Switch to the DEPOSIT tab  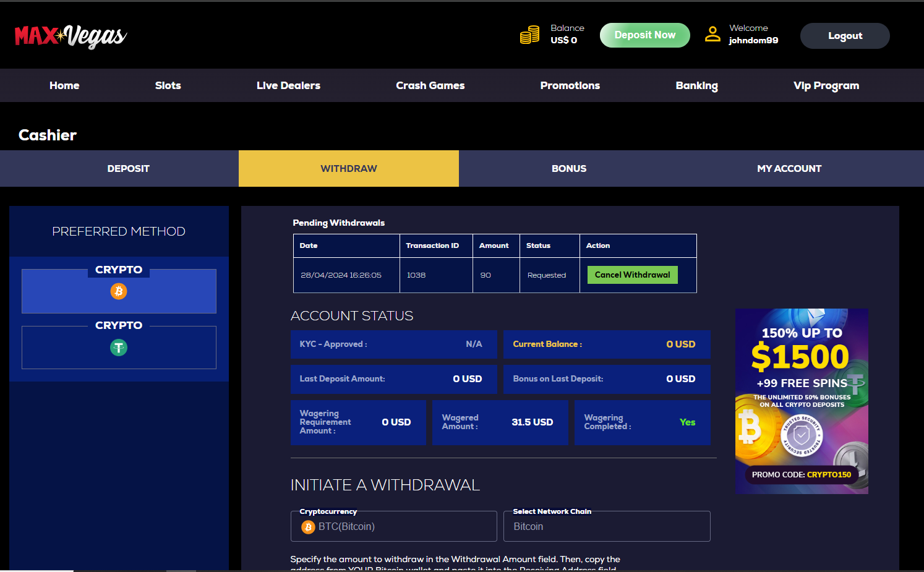(x=119, y=168)
